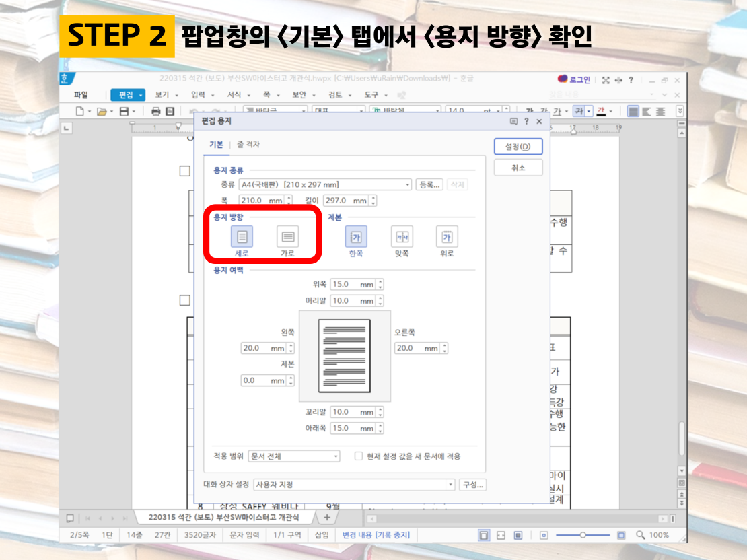
Task: Adjust the zoom slider handle in status bar
Action: 582,535
